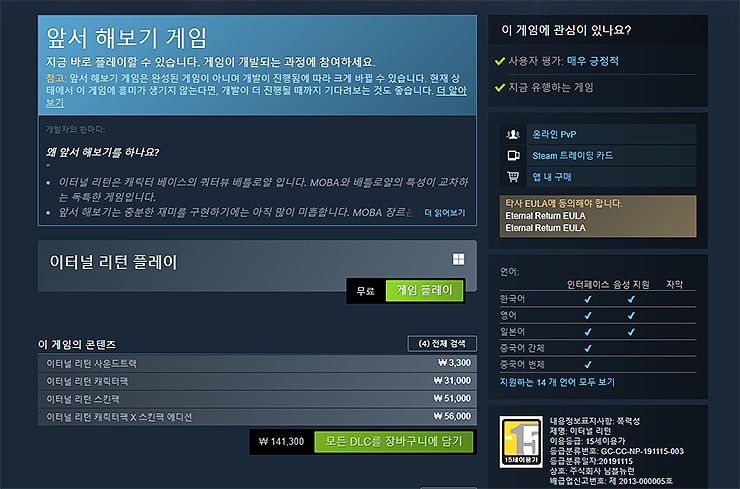740x489 pixels.
Task: Click the 지금 유행하는 게임 item
Action: (x=551, y=87)
